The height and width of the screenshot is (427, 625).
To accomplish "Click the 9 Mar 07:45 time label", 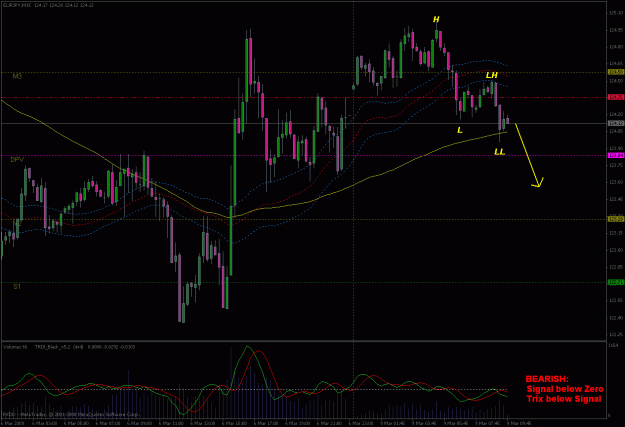I will pos(488,423).
